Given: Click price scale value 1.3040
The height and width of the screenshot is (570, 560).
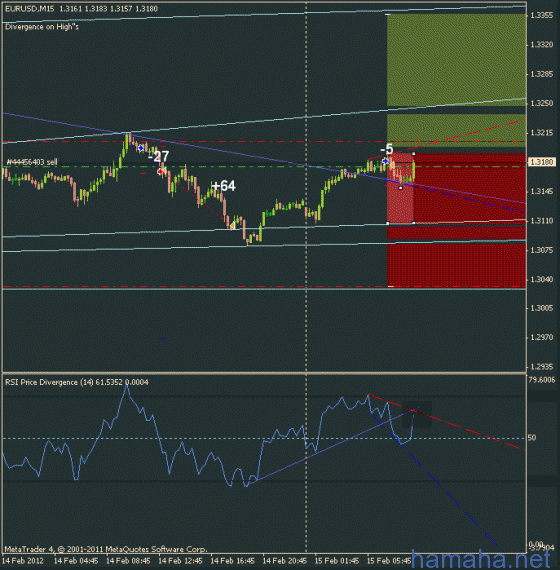Looking at the screenshot, I should click(x=542, y=279).
